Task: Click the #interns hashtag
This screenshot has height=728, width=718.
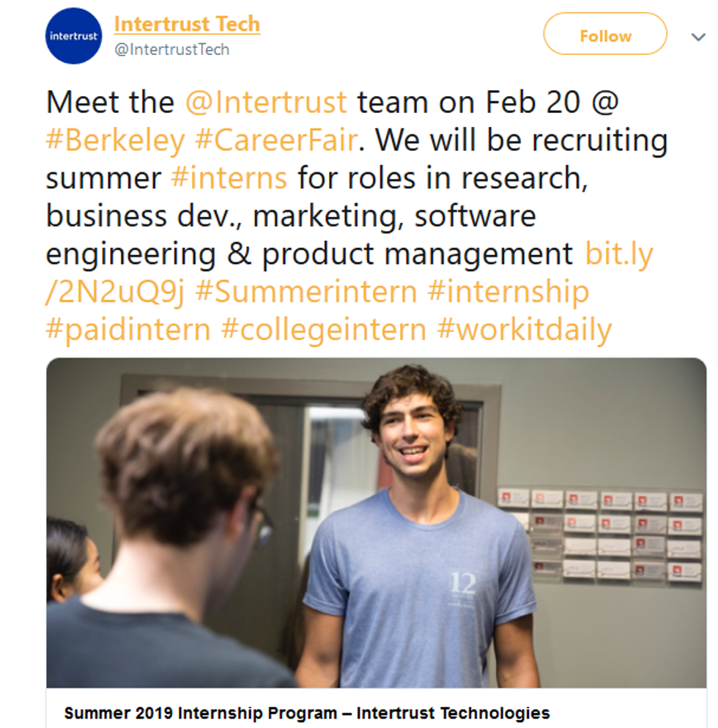Action: (229, 178)
